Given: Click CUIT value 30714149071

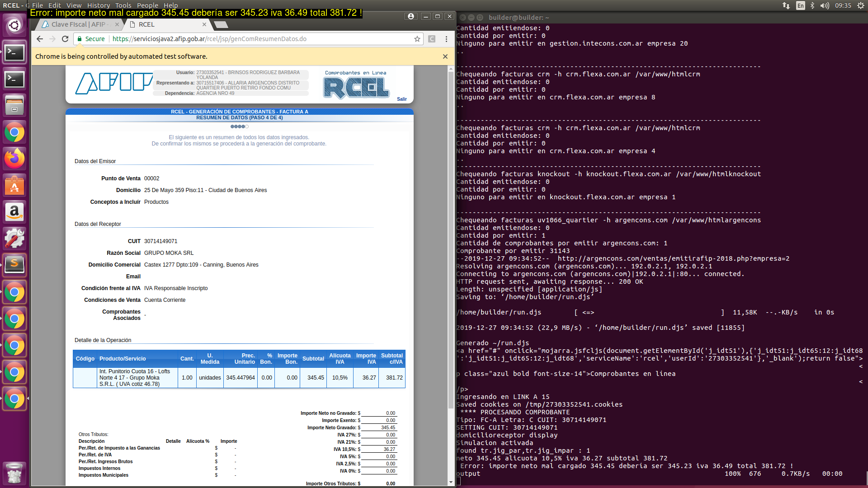Looking at the screenshot, I should pyautogui.click(x=161, y=241).
